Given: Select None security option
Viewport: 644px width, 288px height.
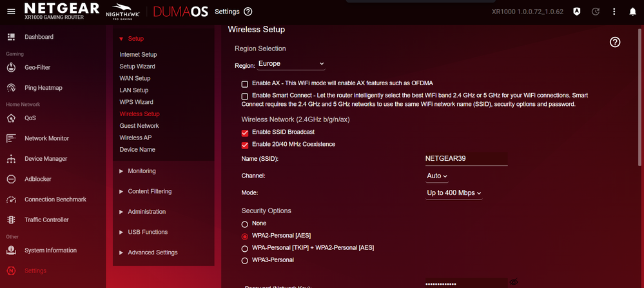Looking at the screenshot, I should pyautogui.click(x=245, y=224).
